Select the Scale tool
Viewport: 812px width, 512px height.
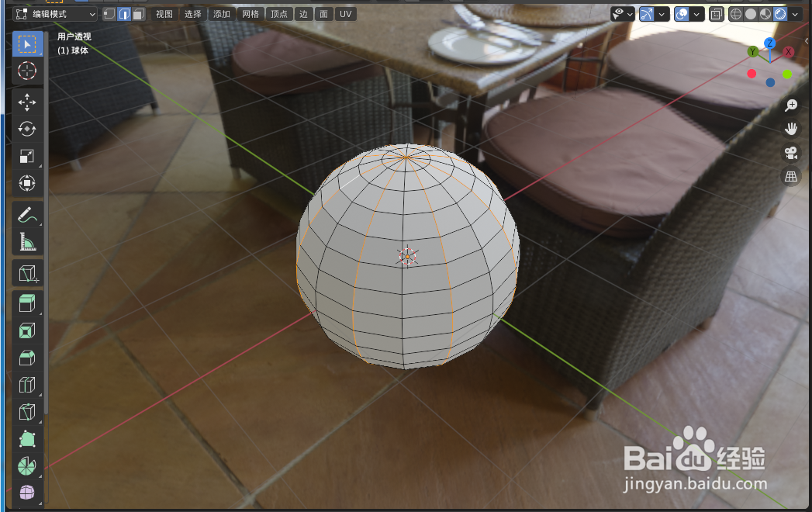point(27,156)
